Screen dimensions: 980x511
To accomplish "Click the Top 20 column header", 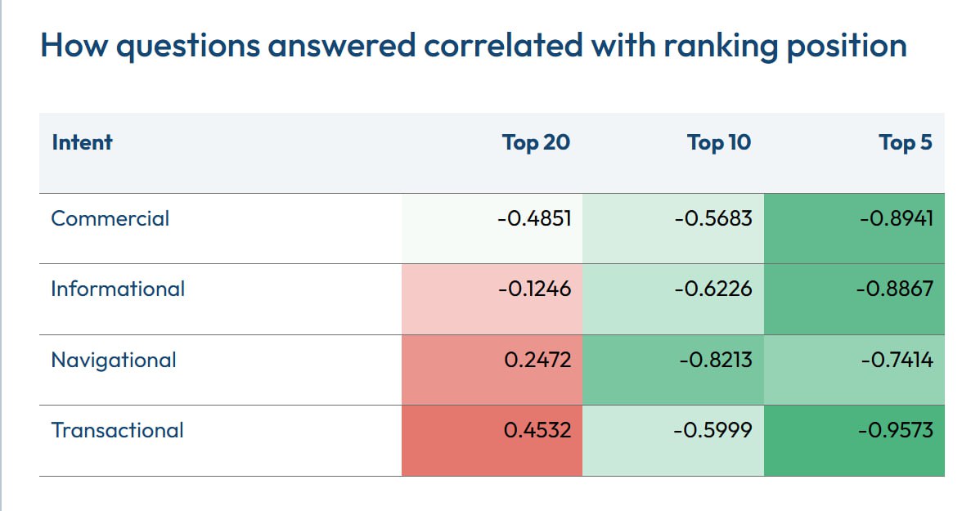I will [536, 142].
